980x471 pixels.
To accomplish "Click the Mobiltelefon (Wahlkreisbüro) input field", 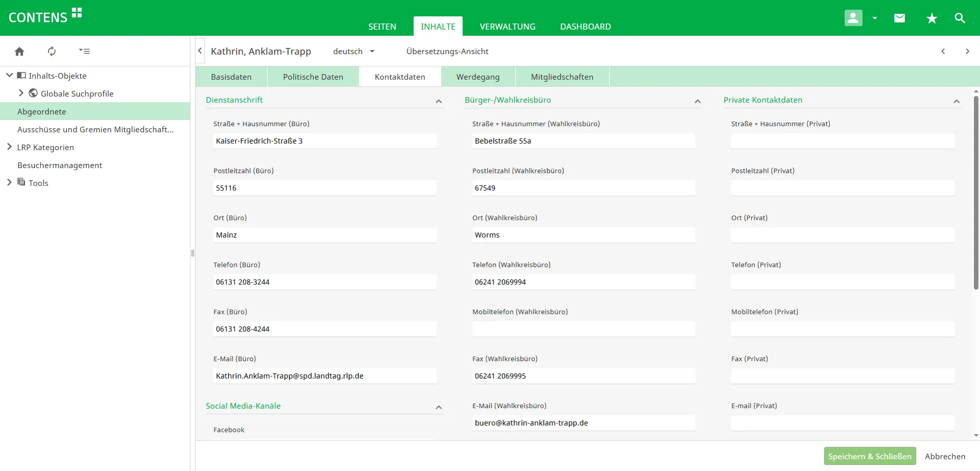I will pyautogui.click(x=583, y=329).
